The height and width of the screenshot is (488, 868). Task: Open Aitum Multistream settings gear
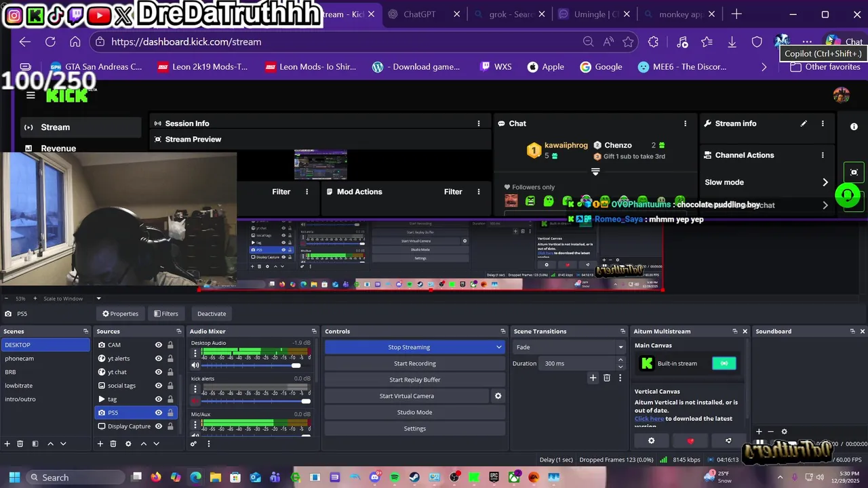[x=652, y=441]
